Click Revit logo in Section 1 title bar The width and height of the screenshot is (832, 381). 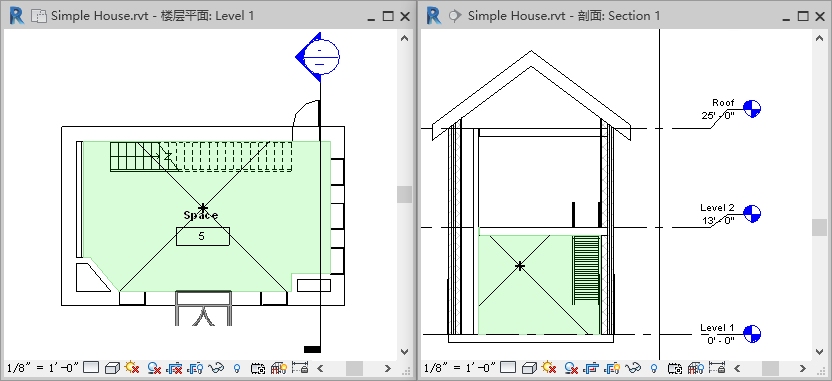[x=434, y=16]
